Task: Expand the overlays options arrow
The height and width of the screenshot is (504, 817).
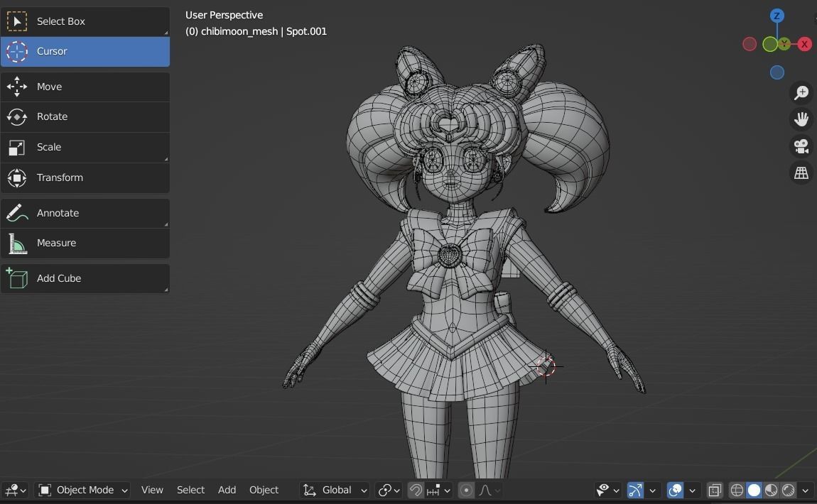Action: [692, 490]
